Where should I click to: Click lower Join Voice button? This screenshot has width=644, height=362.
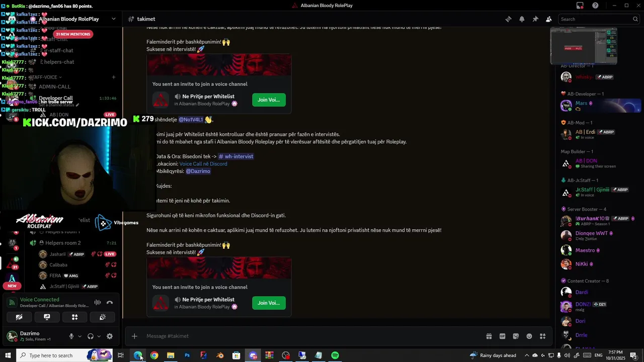[269, 303]
